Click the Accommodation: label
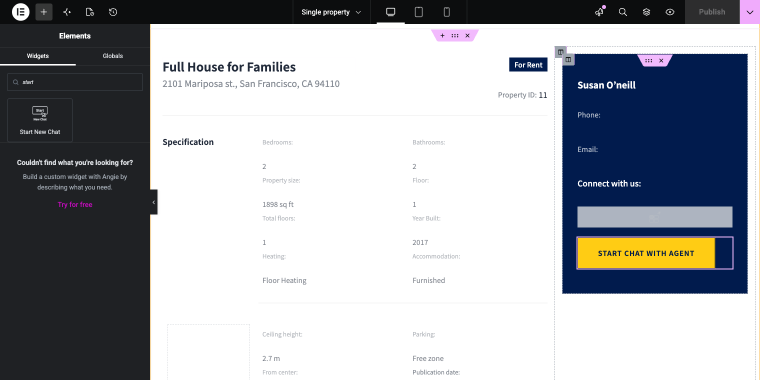The image size is (760, 380). 436,256
